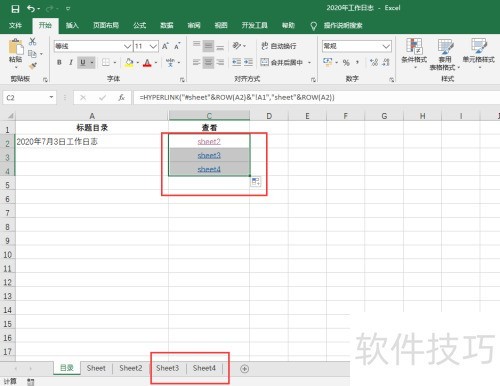Switch to Sheet4 worksheet tab
The width and height of the screenshot is (500, 386).
pyautogui.click(x=204, y=368)
